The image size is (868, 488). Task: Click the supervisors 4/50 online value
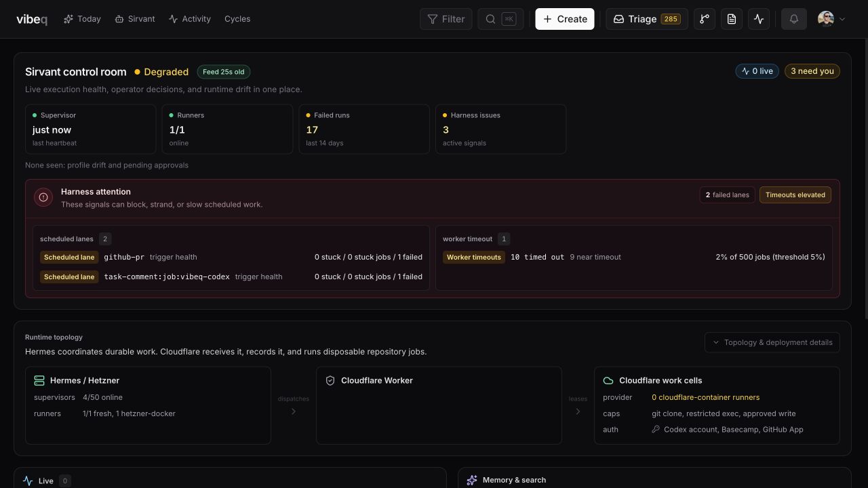click(102, 398)
